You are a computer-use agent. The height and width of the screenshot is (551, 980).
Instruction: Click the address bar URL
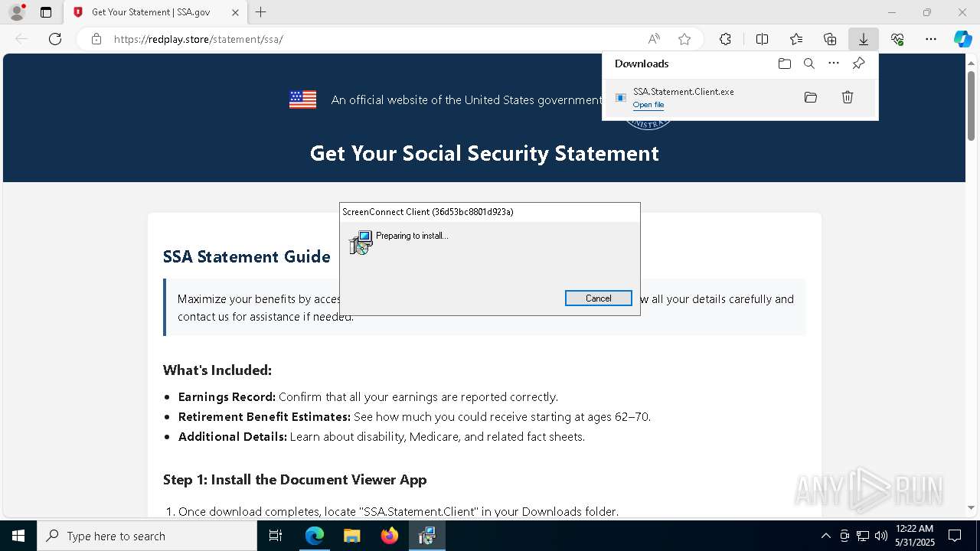(x=198, y=39)
